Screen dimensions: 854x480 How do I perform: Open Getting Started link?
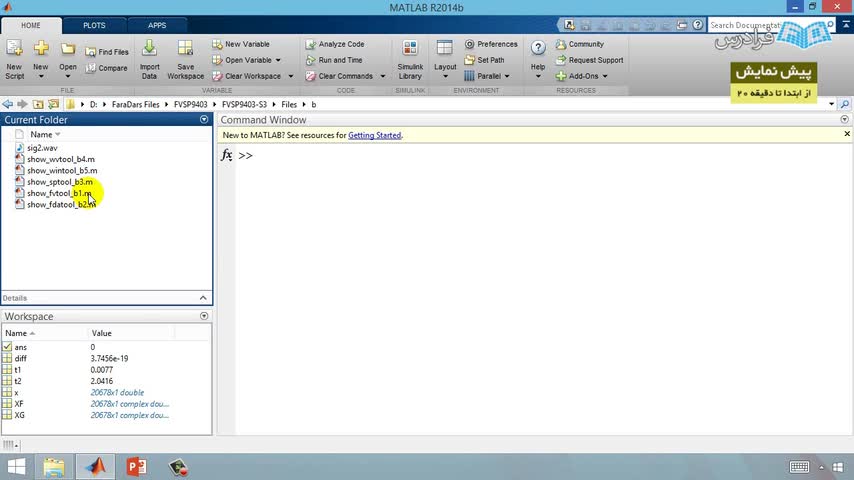click(375, 135)
